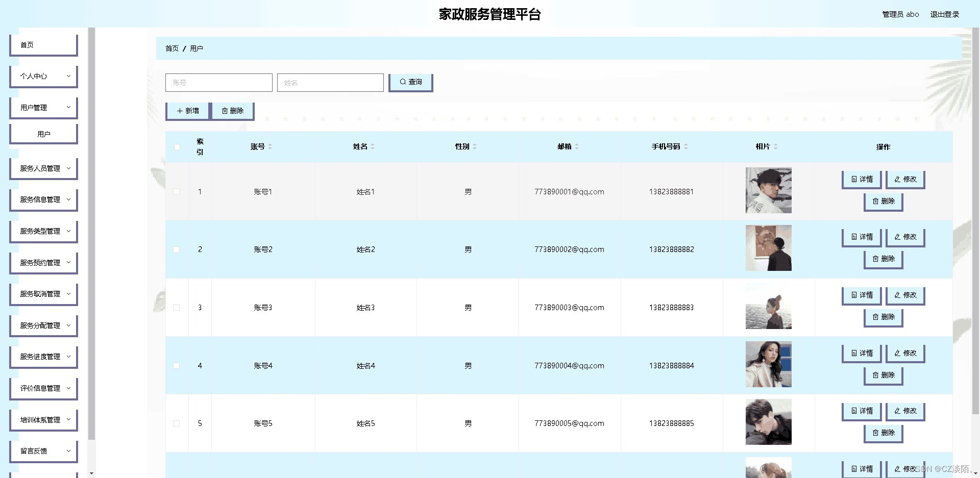Open the photo thumbnail for 账号4
980x478 pixels.
(768, 364)
